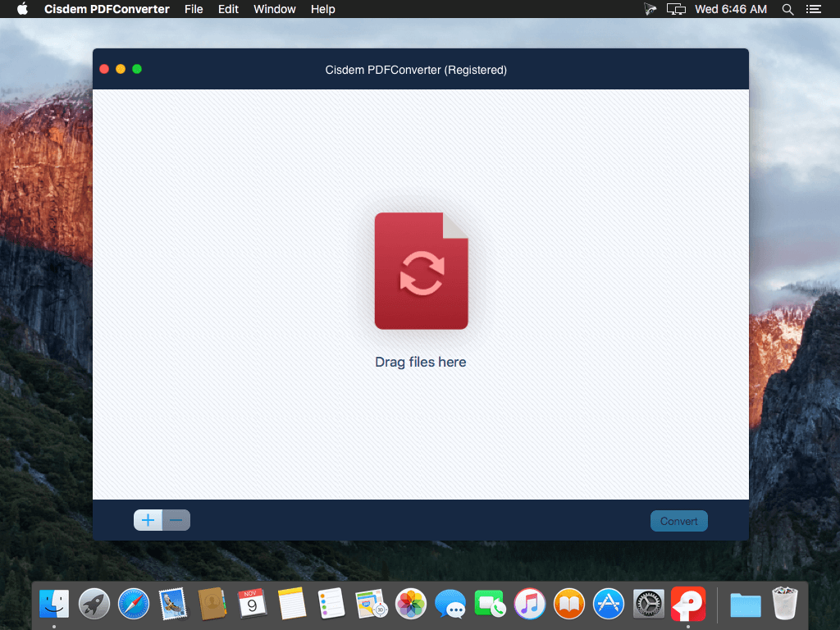Open Finder from the Dock

54,604
